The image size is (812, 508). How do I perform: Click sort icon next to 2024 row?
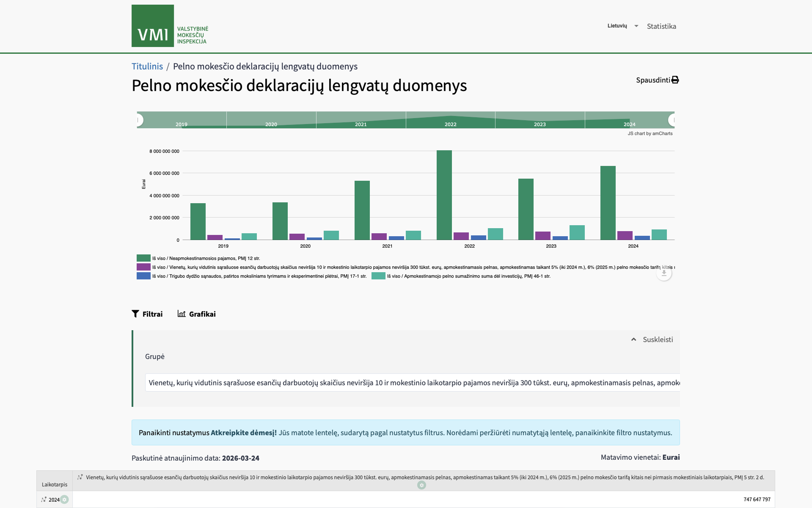pos(44,500)
